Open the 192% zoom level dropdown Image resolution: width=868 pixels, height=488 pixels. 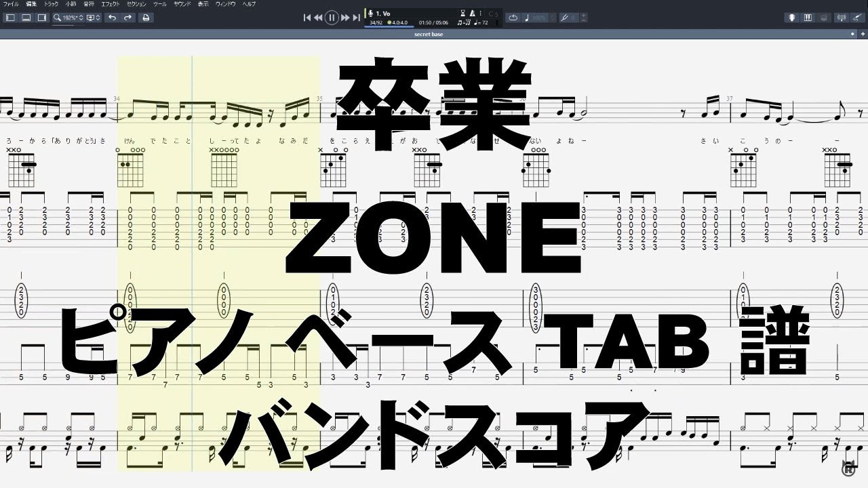pos(72,18)
